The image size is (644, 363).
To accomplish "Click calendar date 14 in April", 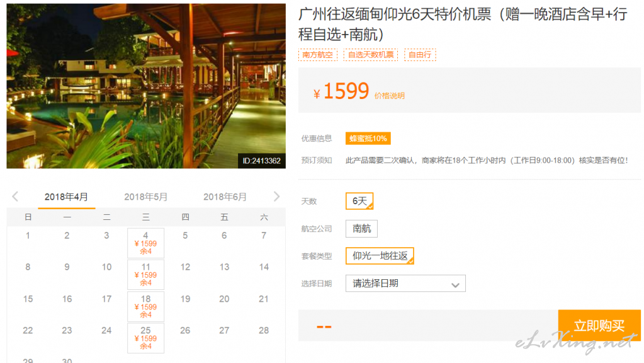I will pos(264,267).
